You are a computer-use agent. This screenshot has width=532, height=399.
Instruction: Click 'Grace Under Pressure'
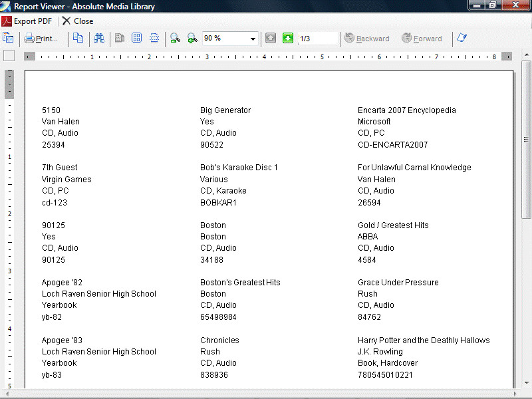click(x=398, y=282)
